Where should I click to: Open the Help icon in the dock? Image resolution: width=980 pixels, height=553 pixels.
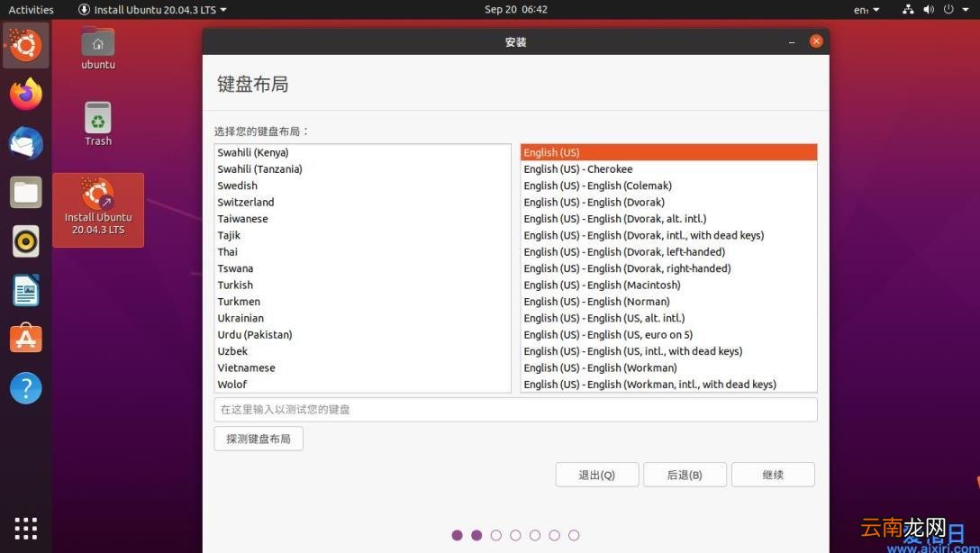click(25, 388)
